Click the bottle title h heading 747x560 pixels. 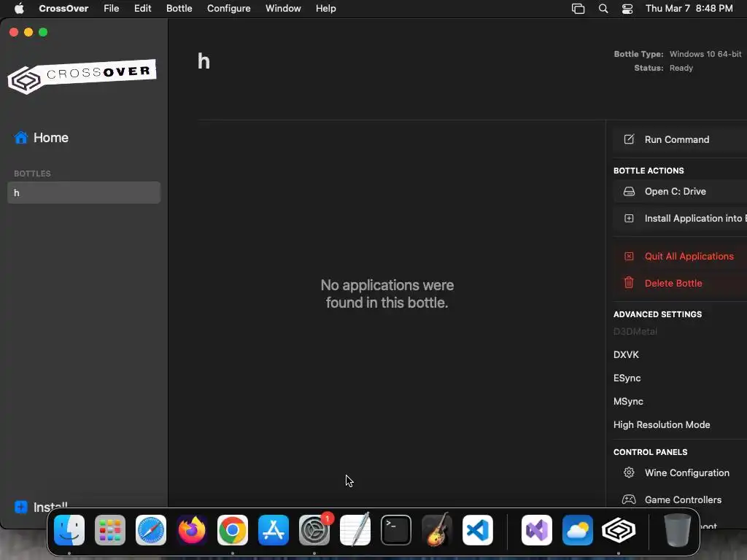coord(204,61)
